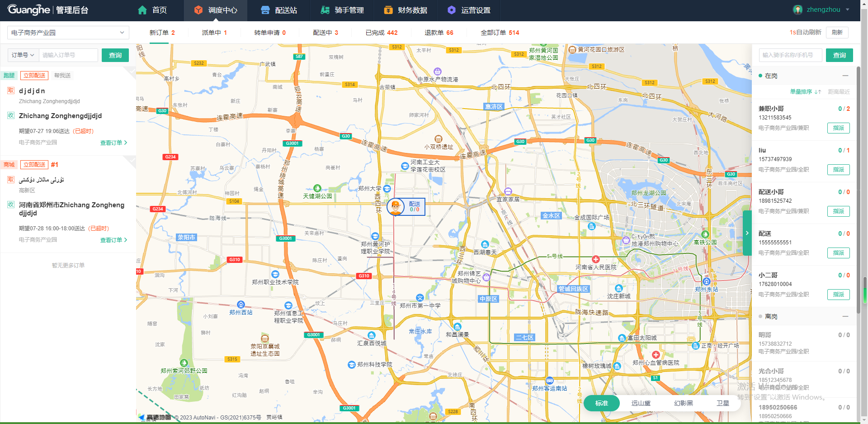Click the rider name or phone search field
This screenshot has height=424, width=868.
(x=790, y=55)
